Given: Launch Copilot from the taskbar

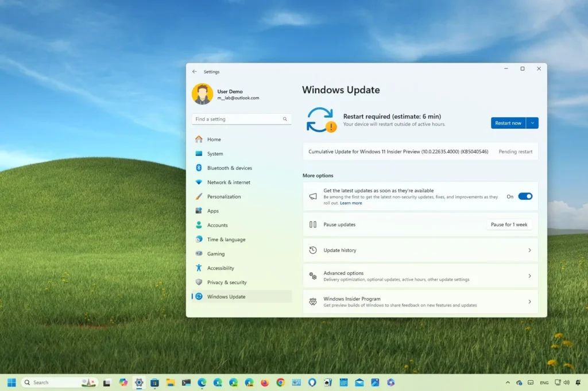Looking at the screenshot, I should (x=123, y=382).
